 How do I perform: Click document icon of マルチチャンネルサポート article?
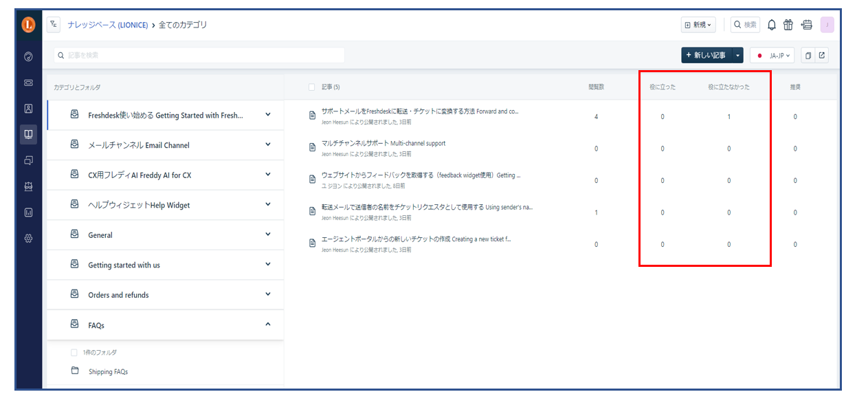tap(313, 147)
